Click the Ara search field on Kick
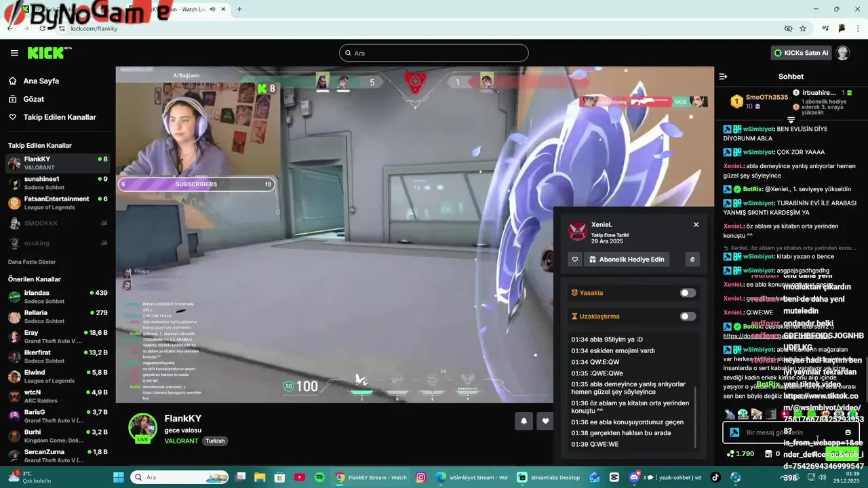This screenshot has width=868, height=488. point(434,53)
